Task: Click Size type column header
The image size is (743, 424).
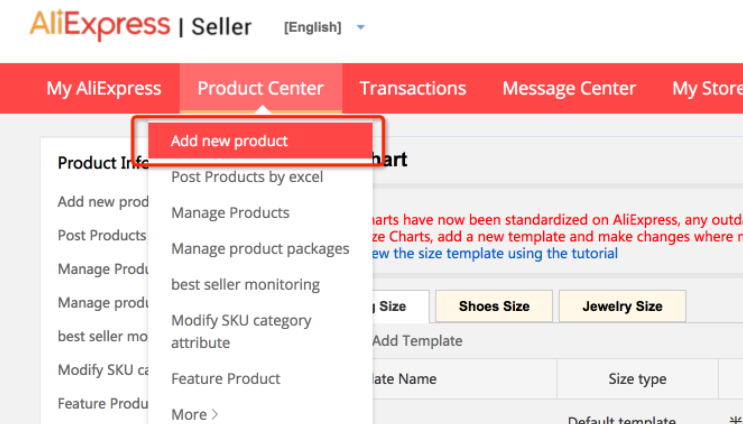Action: pyautogui.click(x=636, y=379)
